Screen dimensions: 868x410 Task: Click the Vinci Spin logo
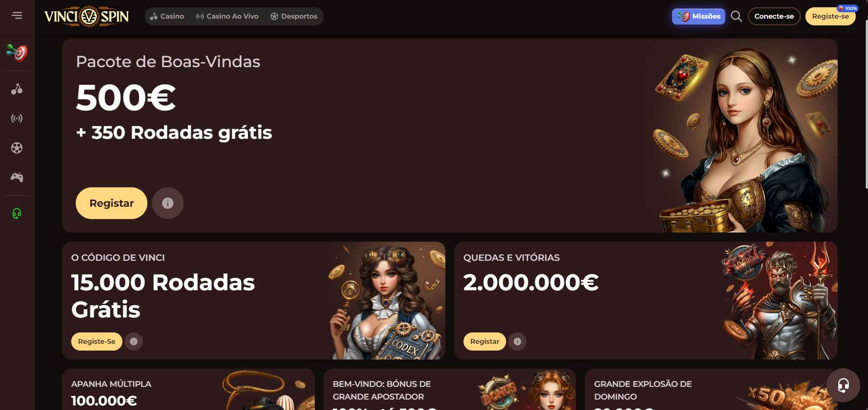pos(87,17)
